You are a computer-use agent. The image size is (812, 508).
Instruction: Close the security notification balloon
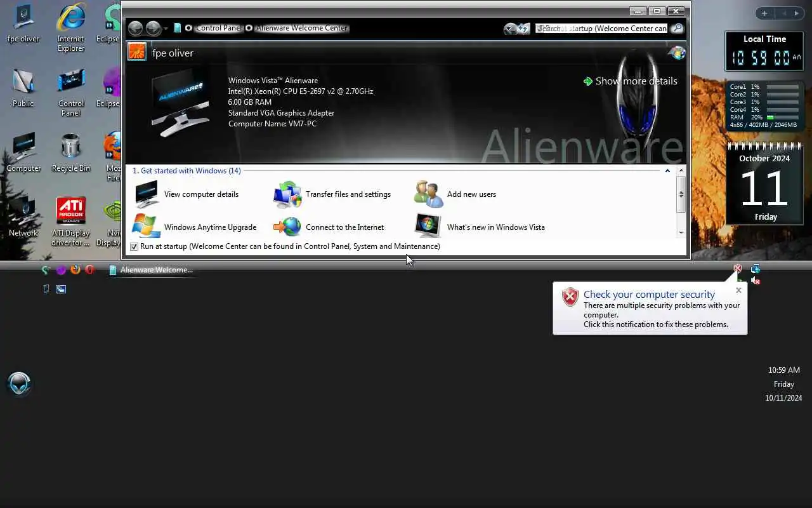tap(738, 290)
